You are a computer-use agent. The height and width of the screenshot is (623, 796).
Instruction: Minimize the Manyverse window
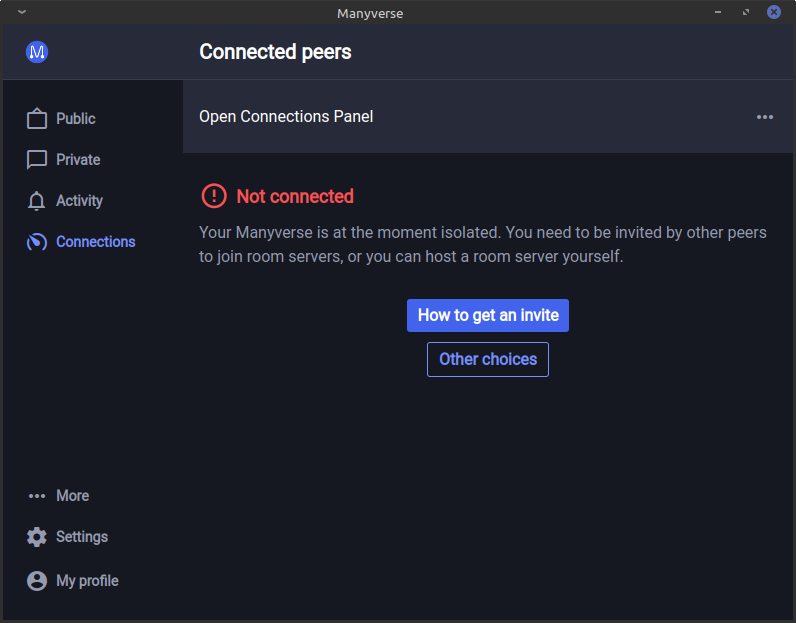point(717,12)
